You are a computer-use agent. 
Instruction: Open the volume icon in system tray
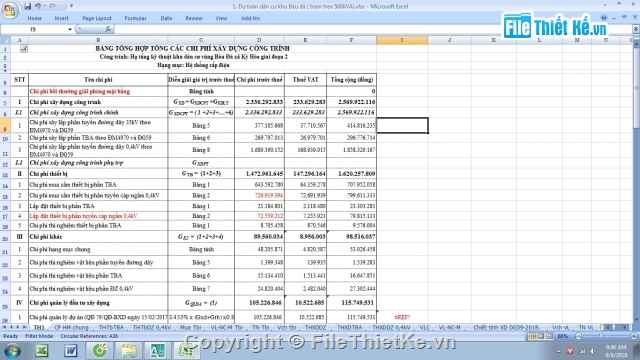(x=592, y=351)
